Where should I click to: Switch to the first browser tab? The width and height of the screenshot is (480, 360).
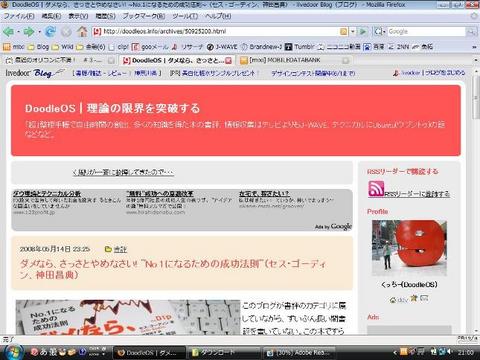tap(60, 60)
